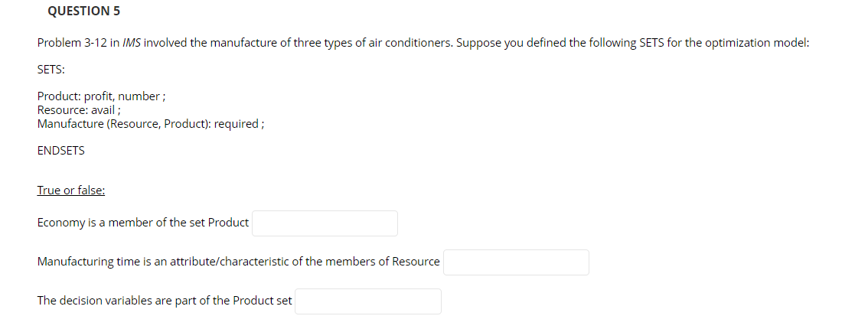Click the 'Product: profit, number ;' line
The width and height of the screenshot is (868, 329).
click(101, 96)
